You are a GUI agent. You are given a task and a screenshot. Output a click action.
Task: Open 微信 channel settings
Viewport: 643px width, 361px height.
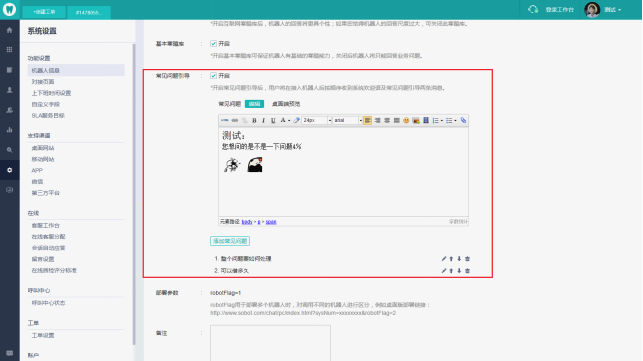pos(37,181)
